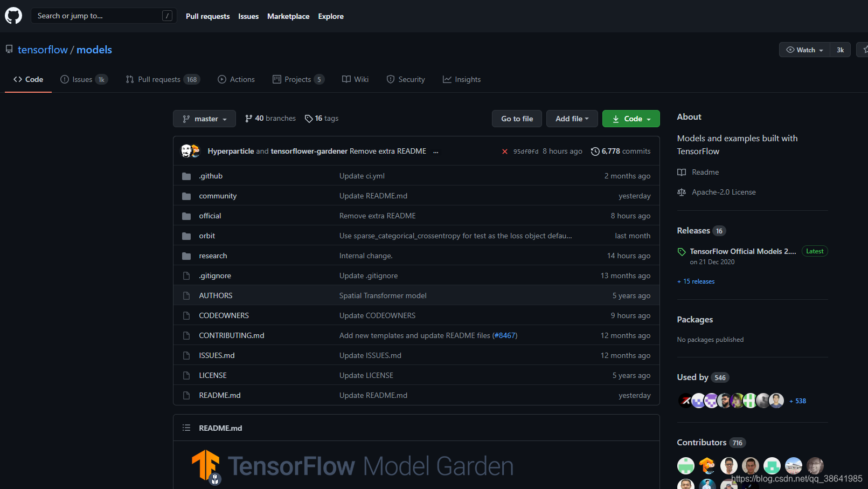The width and height of the screenshot is (868, 489).
Task: Focus the Search or jump to field
Action: coord(104,16)
